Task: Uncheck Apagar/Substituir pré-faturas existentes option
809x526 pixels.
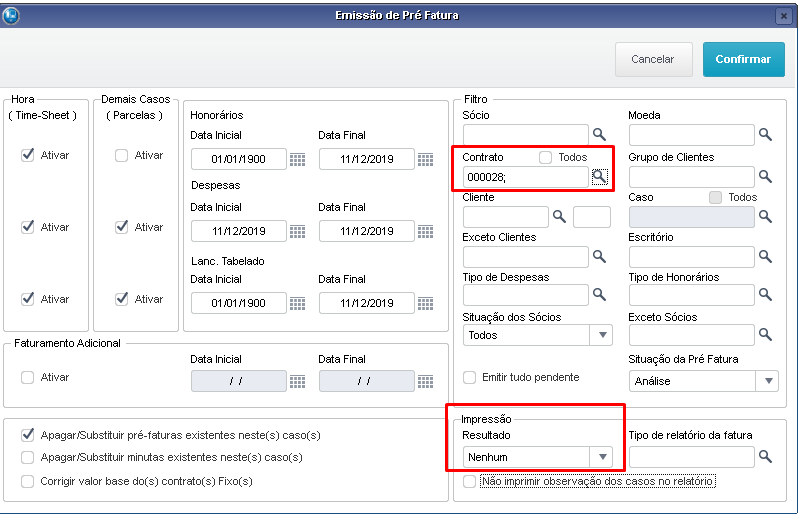Action: 28,435
